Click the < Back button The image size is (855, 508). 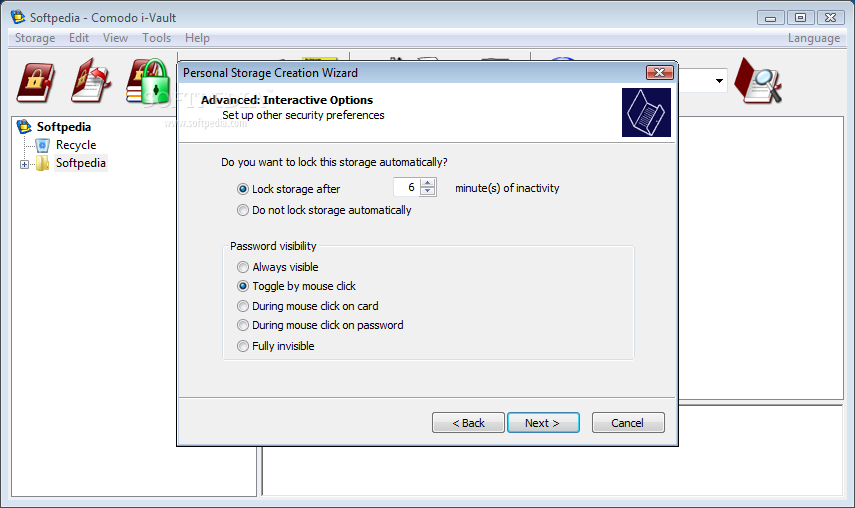[468, 423]
